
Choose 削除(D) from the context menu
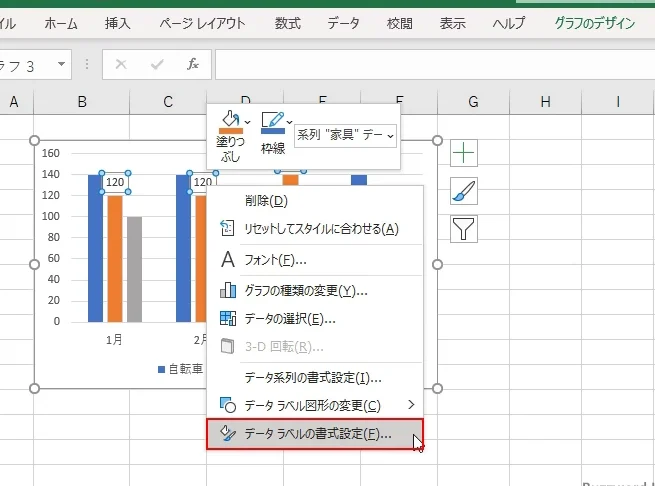[x=315, y=201]
